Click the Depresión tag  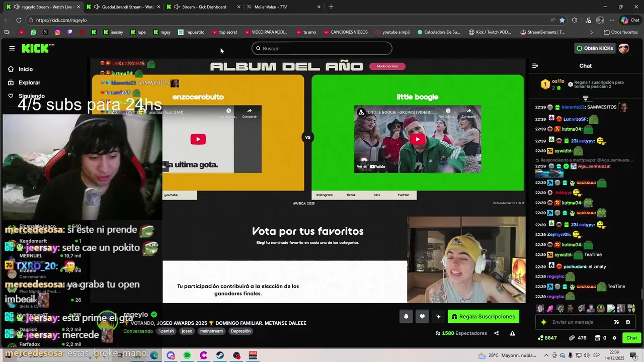coord(240,331)
